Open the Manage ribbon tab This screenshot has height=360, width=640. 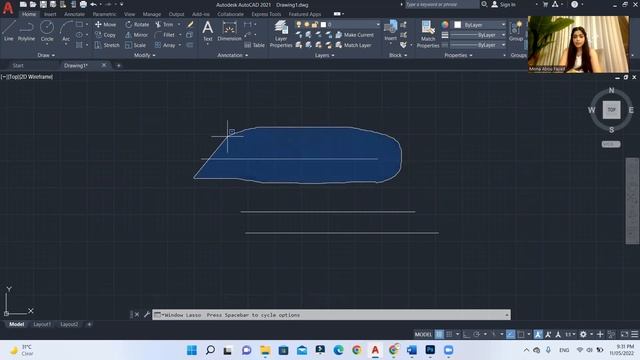tap(152, 14)
